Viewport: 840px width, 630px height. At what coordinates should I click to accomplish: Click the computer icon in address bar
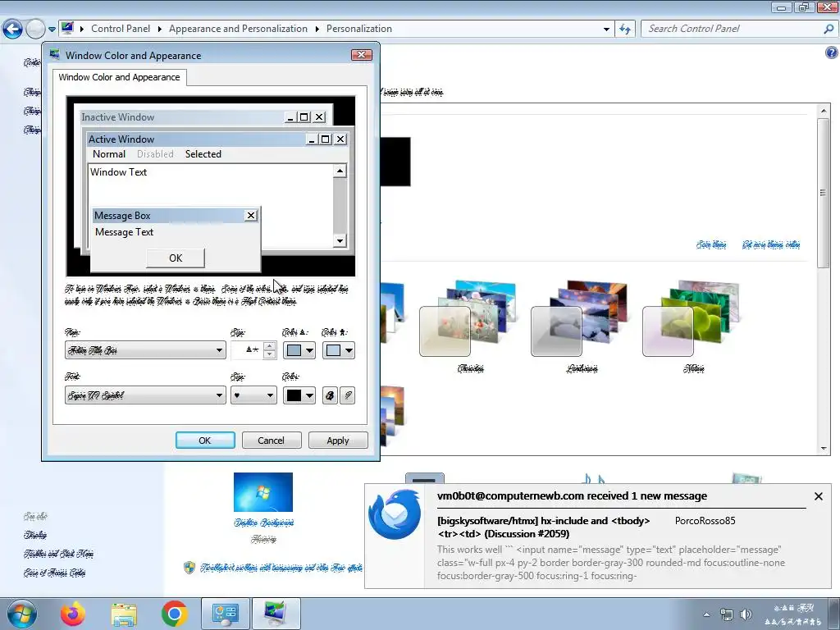click(67, 29)
